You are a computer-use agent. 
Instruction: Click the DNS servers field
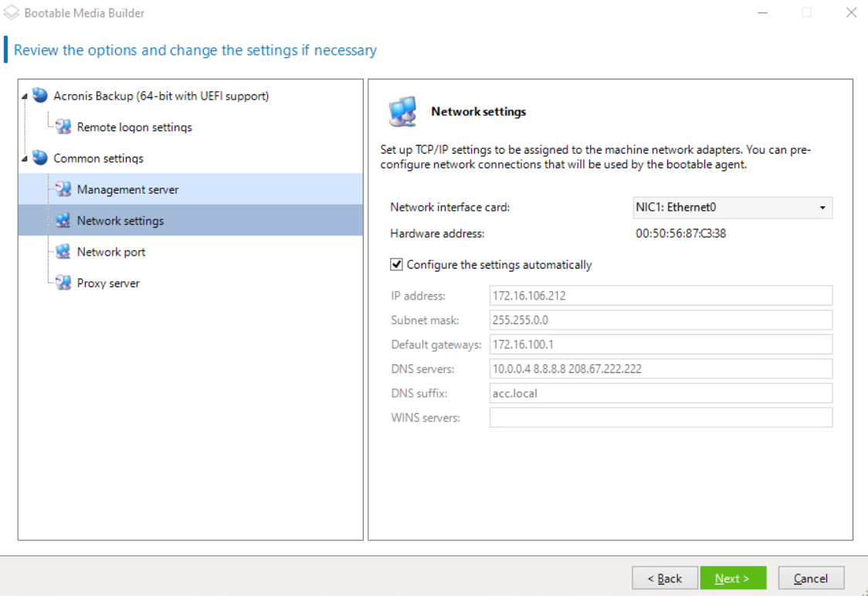pyautogui.click(x=661, y=368)
